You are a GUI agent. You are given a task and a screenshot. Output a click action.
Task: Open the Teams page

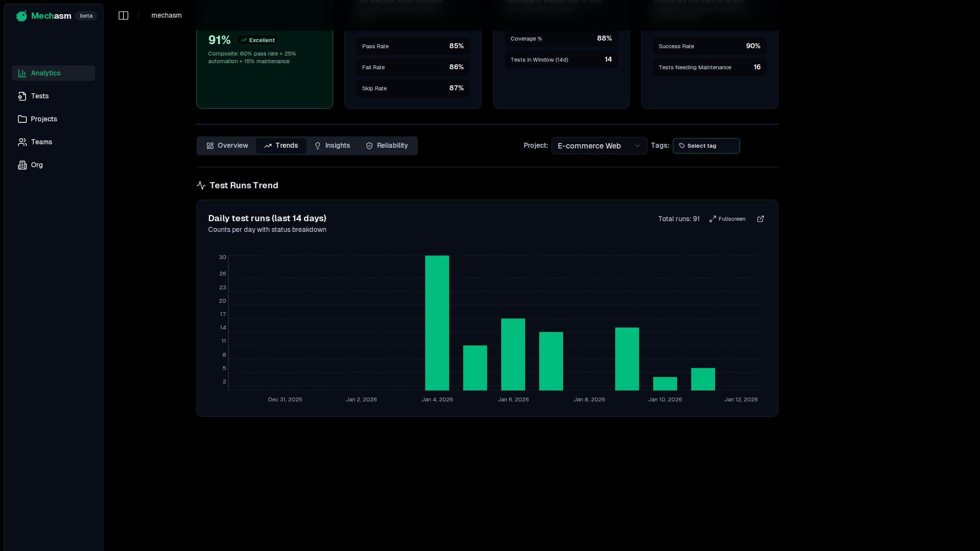point(41,142)
